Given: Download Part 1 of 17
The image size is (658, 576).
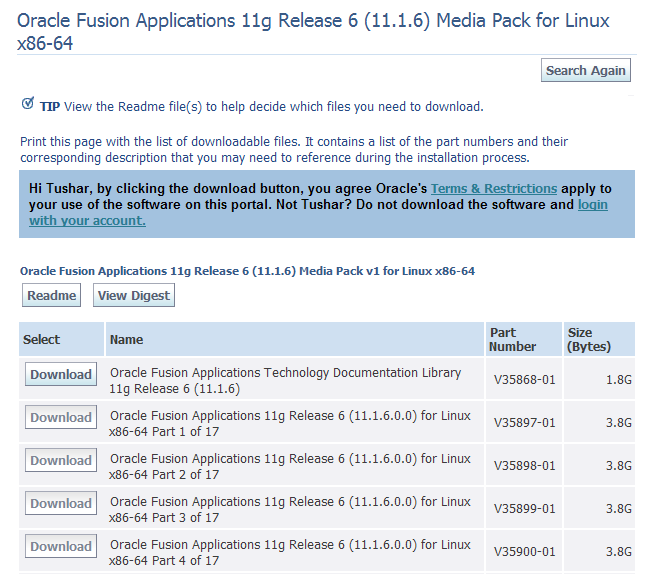Looking at the screenshot, I should click(x=61, y=417).
